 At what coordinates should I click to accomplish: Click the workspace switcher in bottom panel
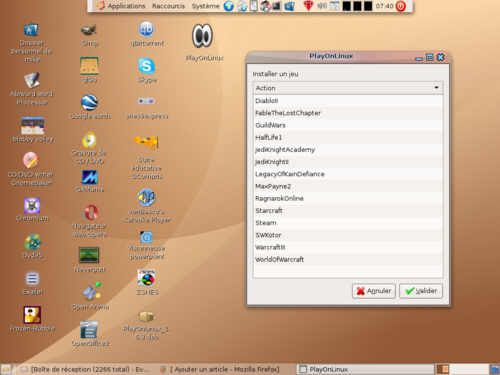[463, 369]
